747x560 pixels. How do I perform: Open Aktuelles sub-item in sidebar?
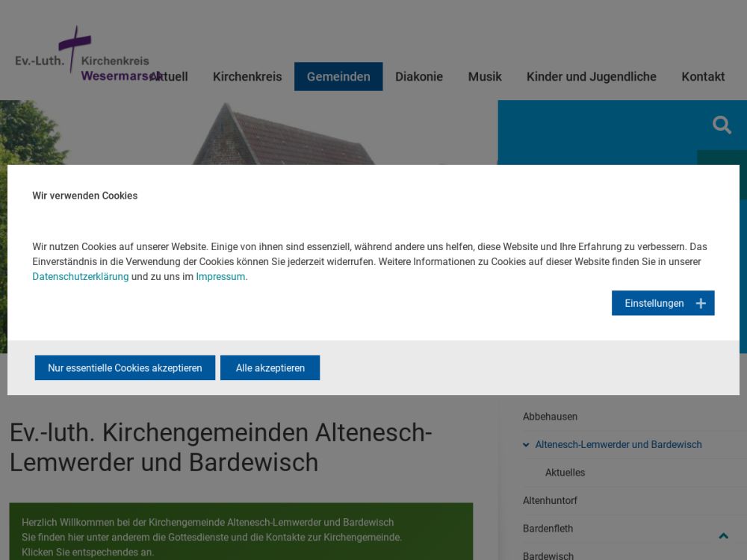click(565, 473)
